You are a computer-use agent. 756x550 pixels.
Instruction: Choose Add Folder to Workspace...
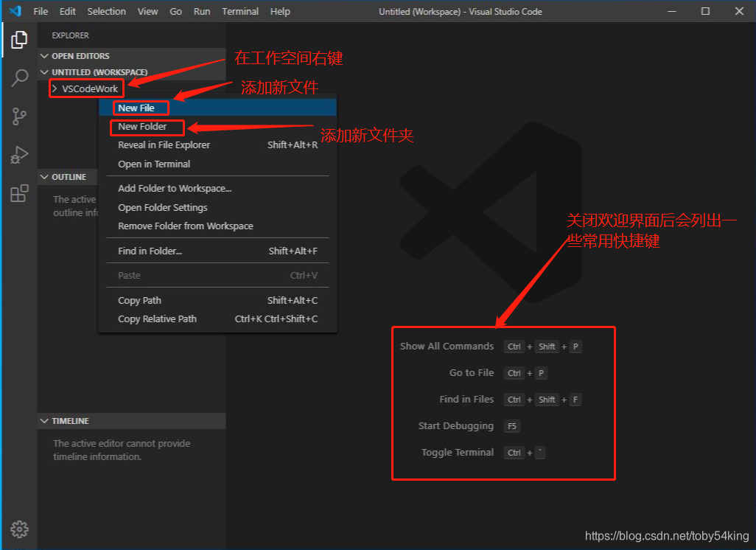tap(217, 188)
